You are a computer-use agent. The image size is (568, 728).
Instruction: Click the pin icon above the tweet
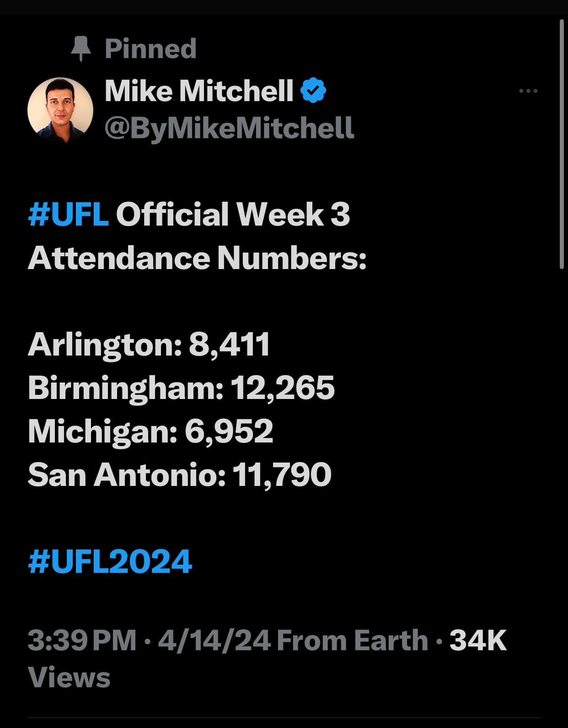point(81,49)
